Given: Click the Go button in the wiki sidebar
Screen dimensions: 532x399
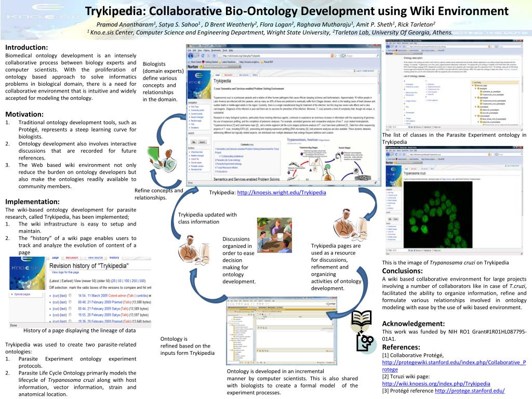Looking at the screenshot, I should pyautogui.click(x=194, y=142).
